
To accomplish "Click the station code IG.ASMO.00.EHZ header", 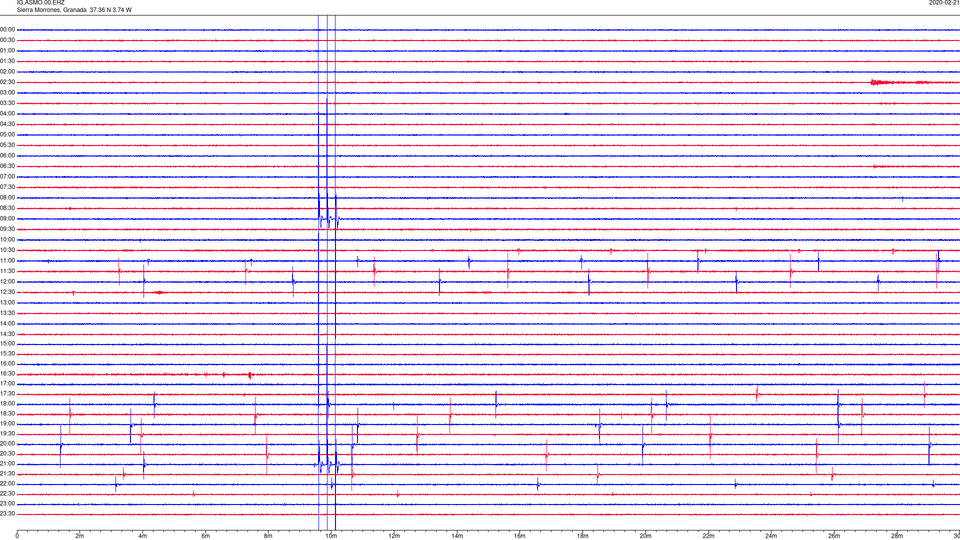I will tap(40, 3).
